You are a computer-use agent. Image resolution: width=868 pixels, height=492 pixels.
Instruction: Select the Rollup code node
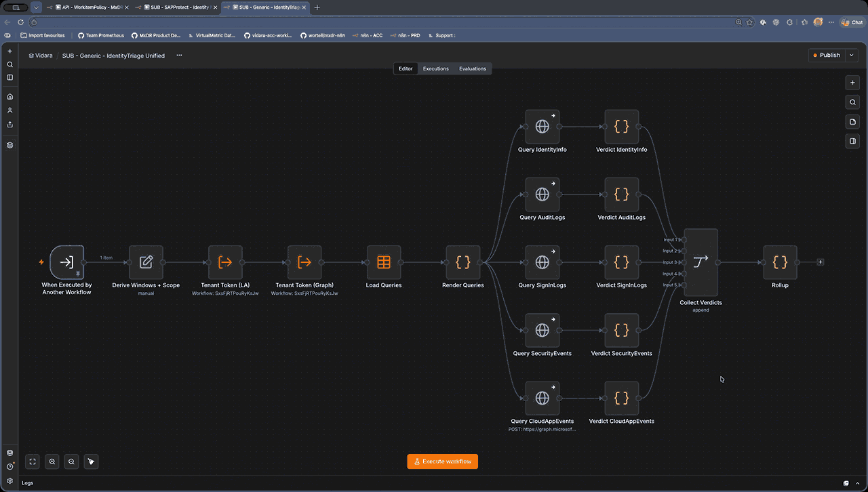[x=780, y=262]
